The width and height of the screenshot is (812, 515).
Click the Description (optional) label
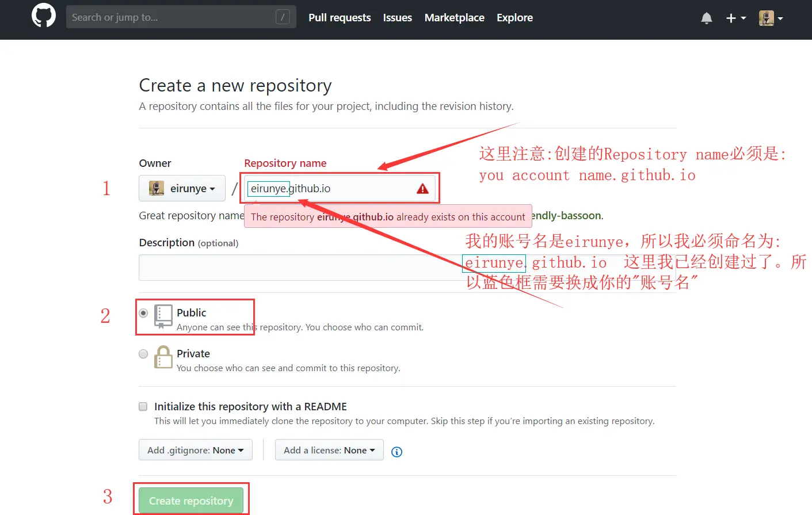(x=189, y=243)
